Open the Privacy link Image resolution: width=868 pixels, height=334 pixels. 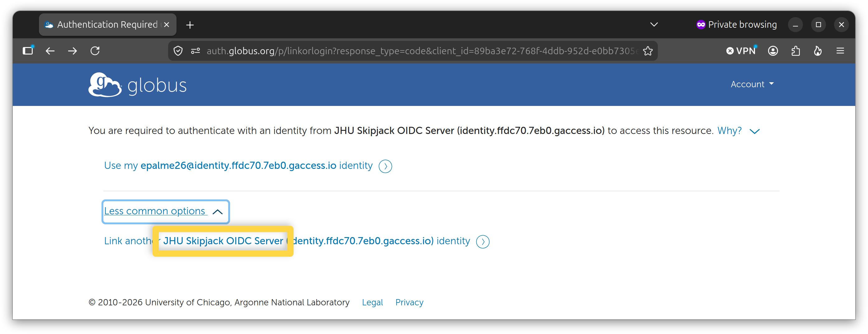(x=409, y=302)
